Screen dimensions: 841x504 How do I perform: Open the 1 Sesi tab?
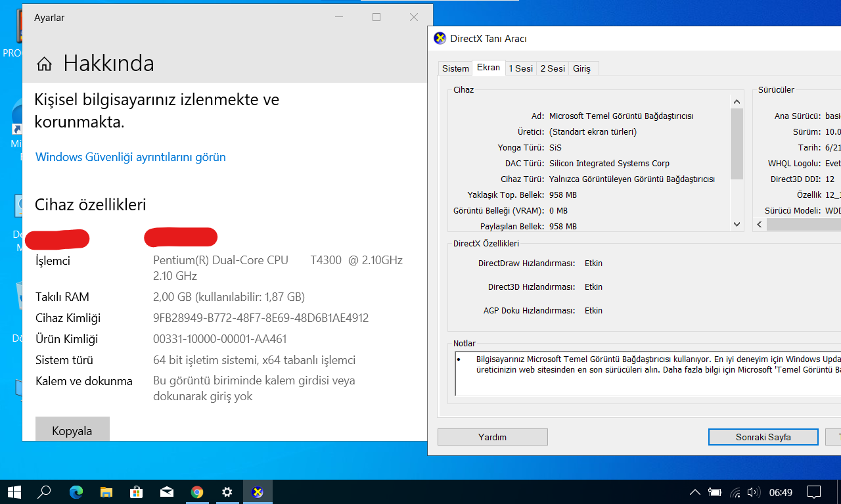pyautogui.click(x=520, y=68)
